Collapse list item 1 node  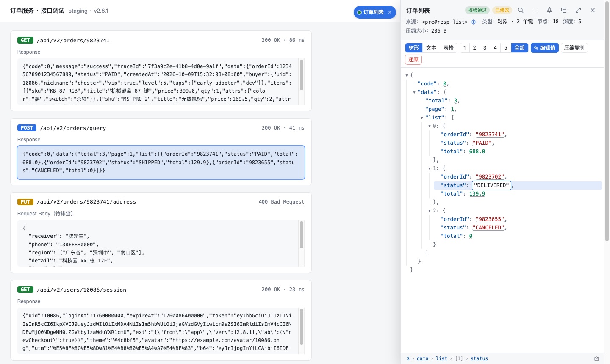pyautogui.click(x=430, y=168)
